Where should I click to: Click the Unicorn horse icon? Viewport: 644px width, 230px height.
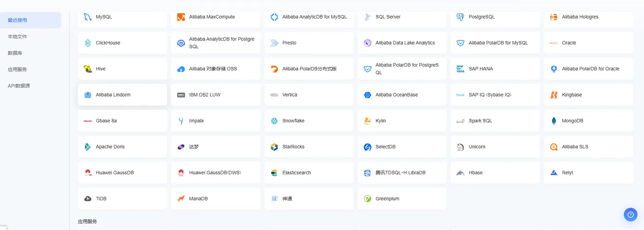pos(460,147)
